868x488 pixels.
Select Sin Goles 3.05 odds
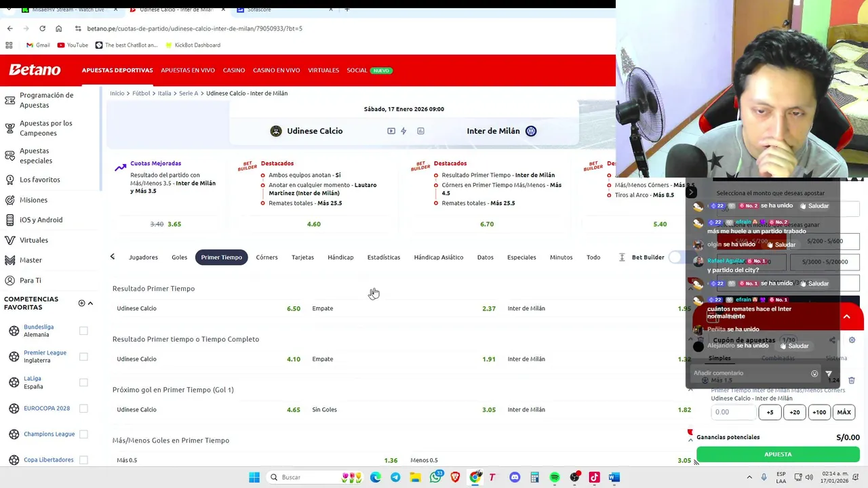click(403, 409)
